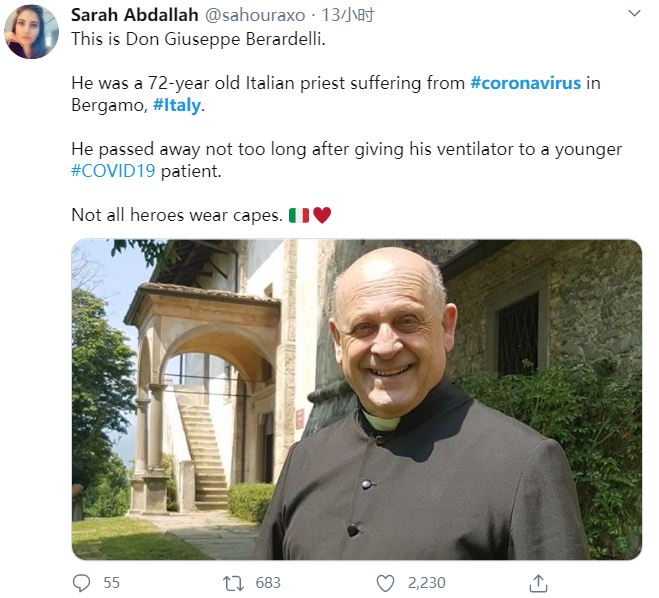
Task: Like the tweet with the heart icon
Action: (x=385, y=582)
